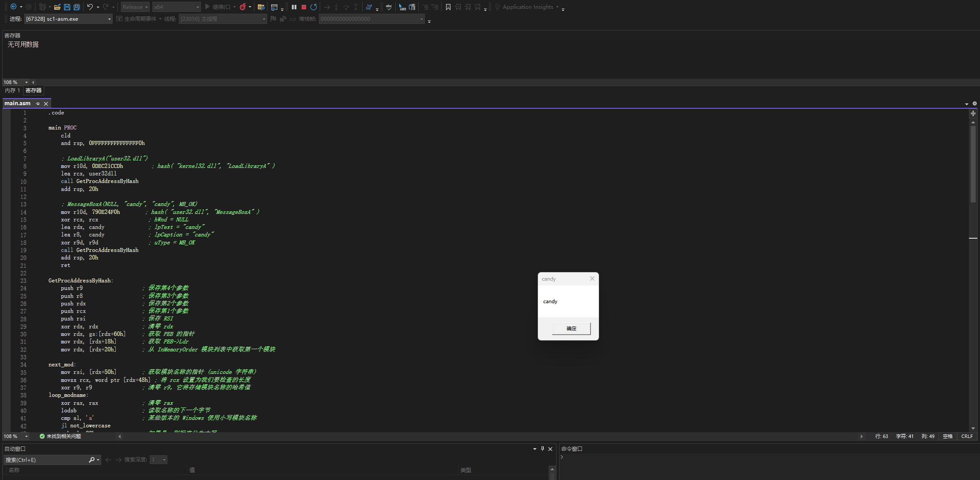Toggle bookmark on current line icon
Viewport: 980px width, 480px height.
tap(448, 7)
